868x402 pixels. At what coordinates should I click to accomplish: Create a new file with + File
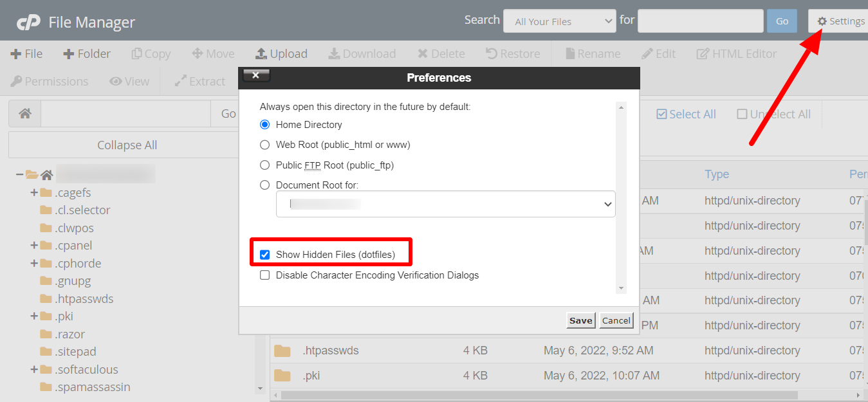tap(26, 54)
